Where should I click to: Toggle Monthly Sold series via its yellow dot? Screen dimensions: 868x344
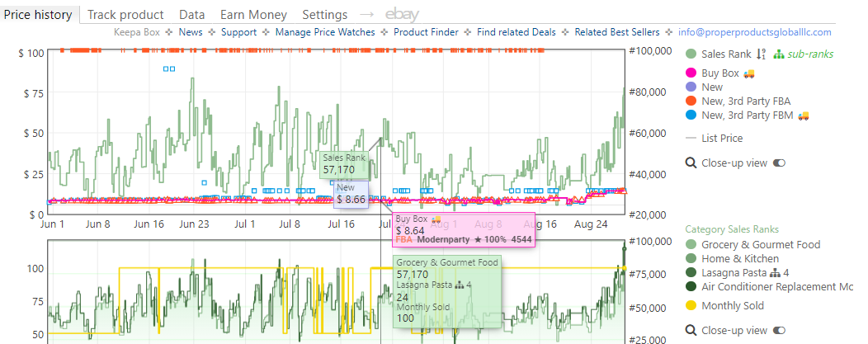(691, 306)
